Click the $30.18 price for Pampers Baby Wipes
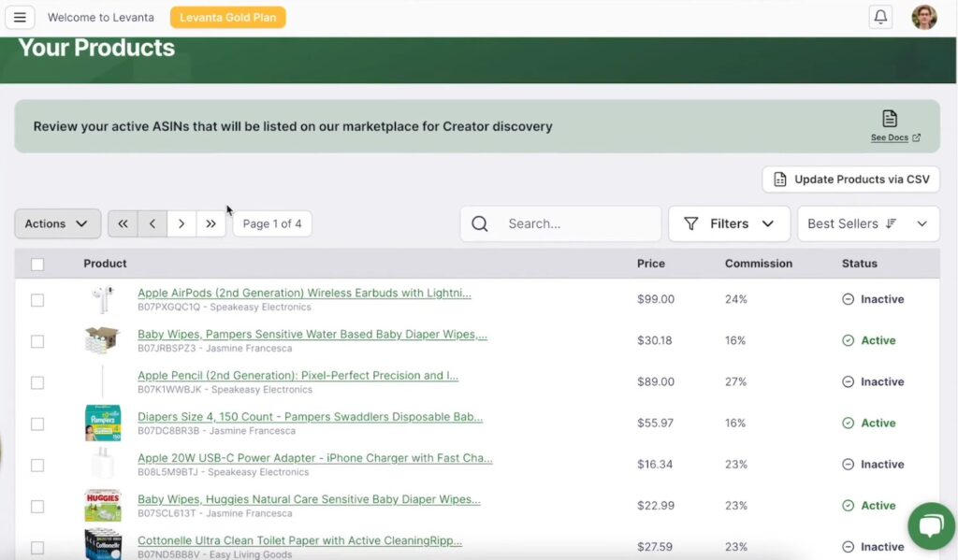 [654, 340]
